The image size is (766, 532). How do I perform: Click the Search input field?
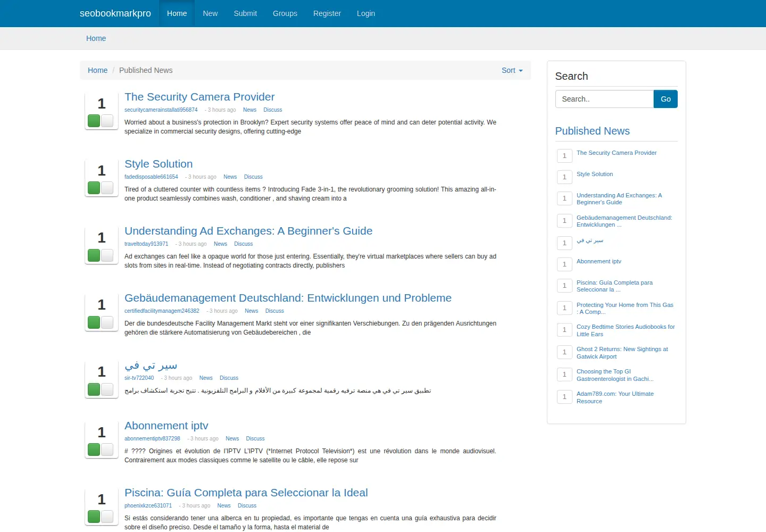604,99
